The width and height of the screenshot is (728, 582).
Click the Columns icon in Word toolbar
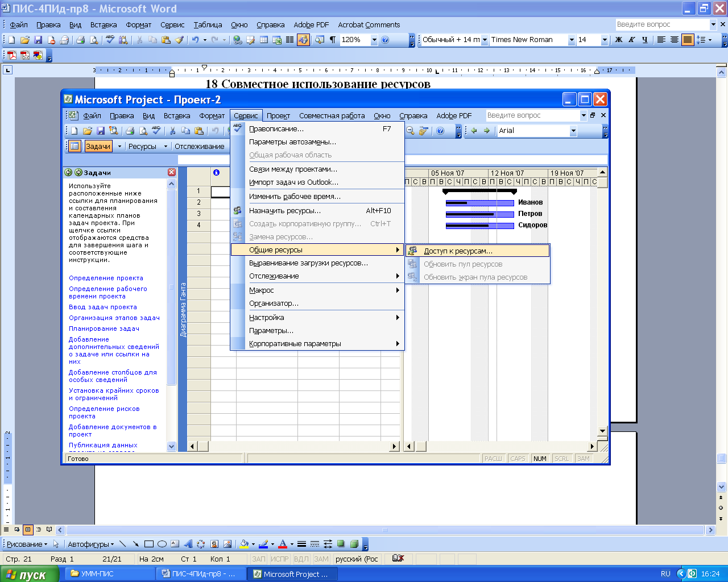point(289,40)
